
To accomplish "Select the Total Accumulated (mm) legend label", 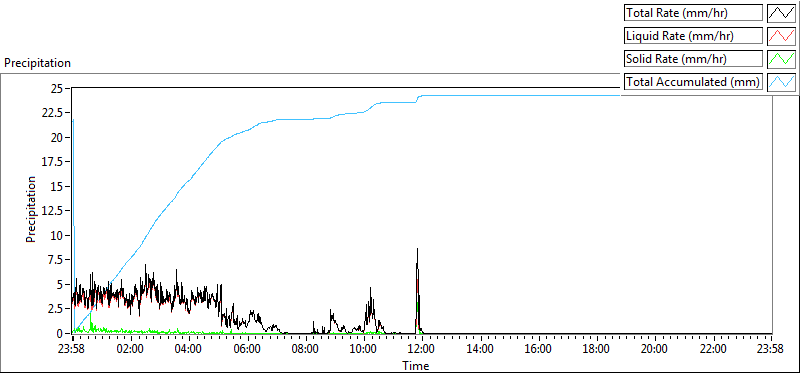I will 693,81.
